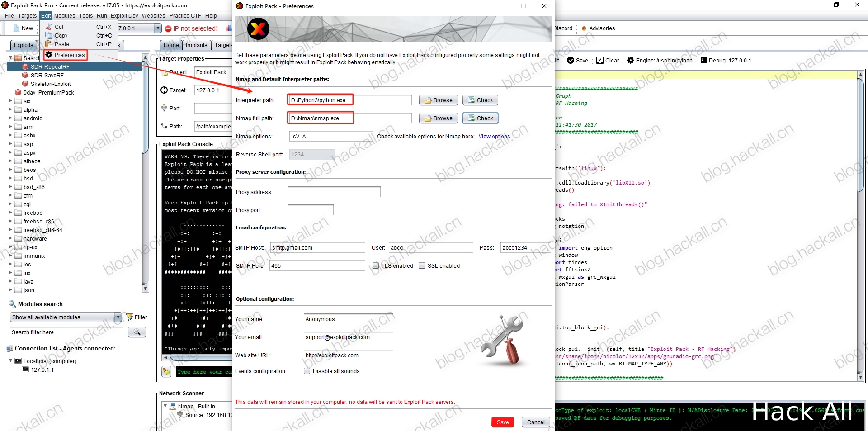This screenshot has height=431, width=868.
Task: Cancel the Preferences dialog
Action: pos(536,422)
